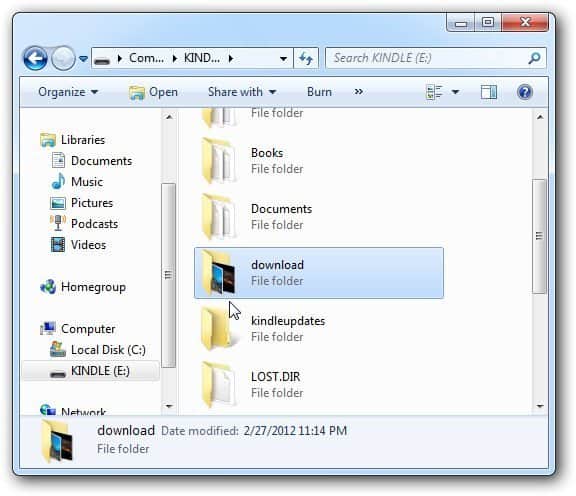Expand the arrow between Com... and KIND...

tap(174, 58)
